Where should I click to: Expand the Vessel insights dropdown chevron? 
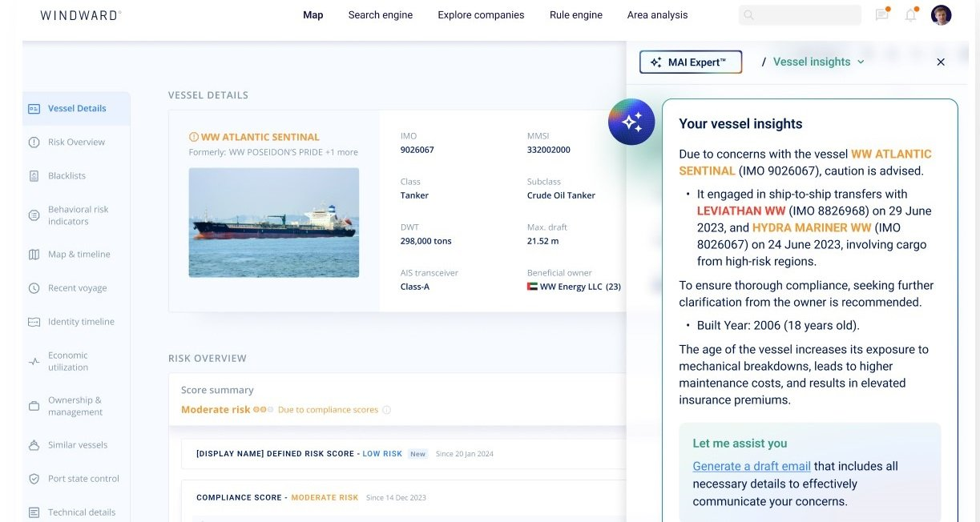click(861, 62)
